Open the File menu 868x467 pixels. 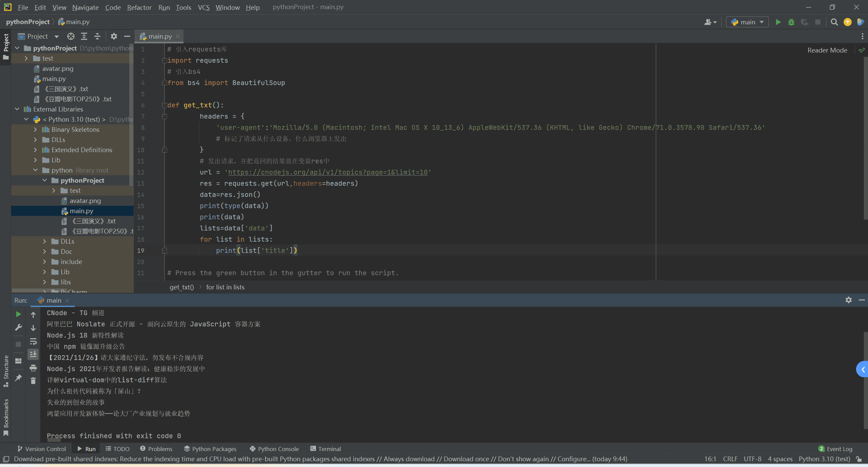tap(23, 7)
